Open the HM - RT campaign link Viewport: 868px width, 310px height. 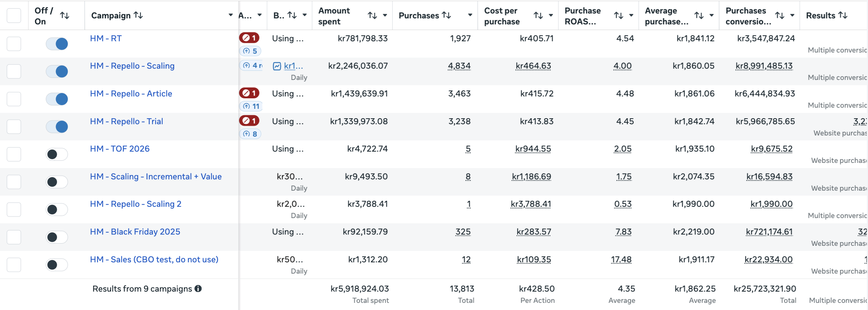(x=106, y=38)
